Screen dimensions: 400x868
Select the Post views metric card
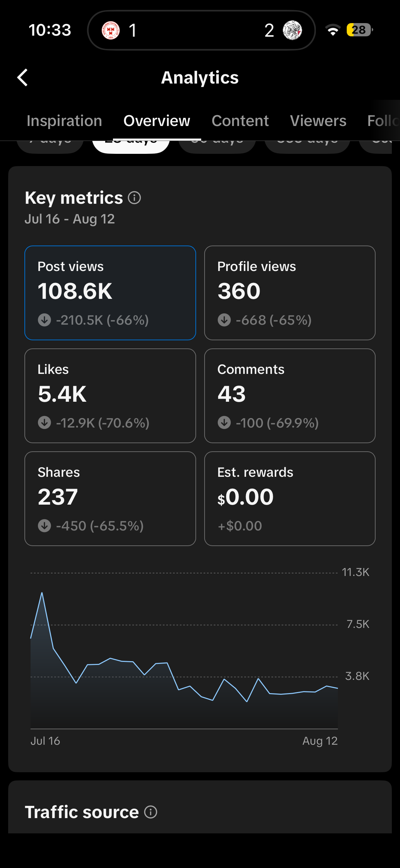(x=110, y=293)
